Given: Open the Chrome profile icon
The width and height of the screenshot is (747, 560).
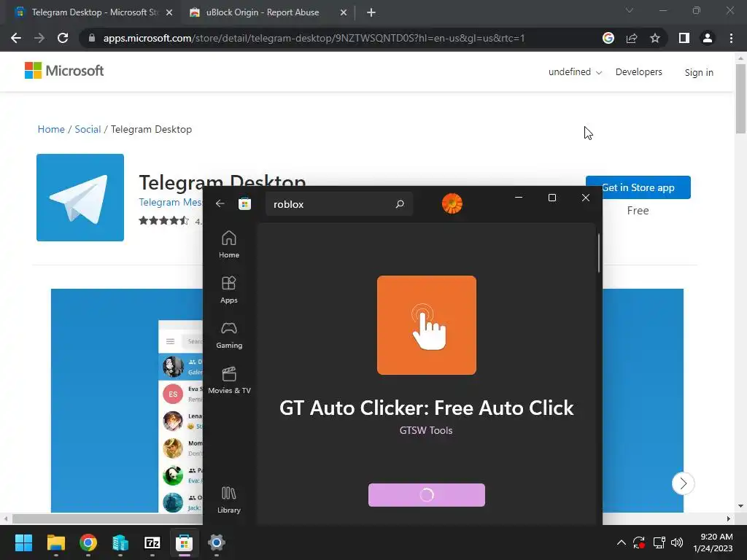Looking at the screenshot, I should point(708,38).
